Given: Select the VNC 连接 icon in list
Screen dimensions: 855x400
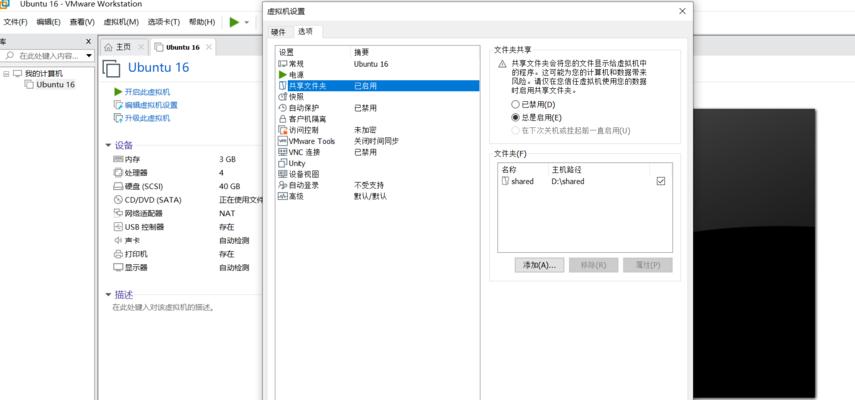Looking at the screenshot, I should coord(282,152).
